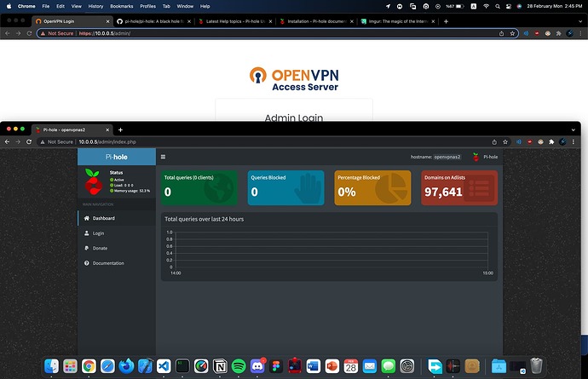Expand the tab search chevron in Pi-hole window

pyautogui.click(x=573, y=130)
